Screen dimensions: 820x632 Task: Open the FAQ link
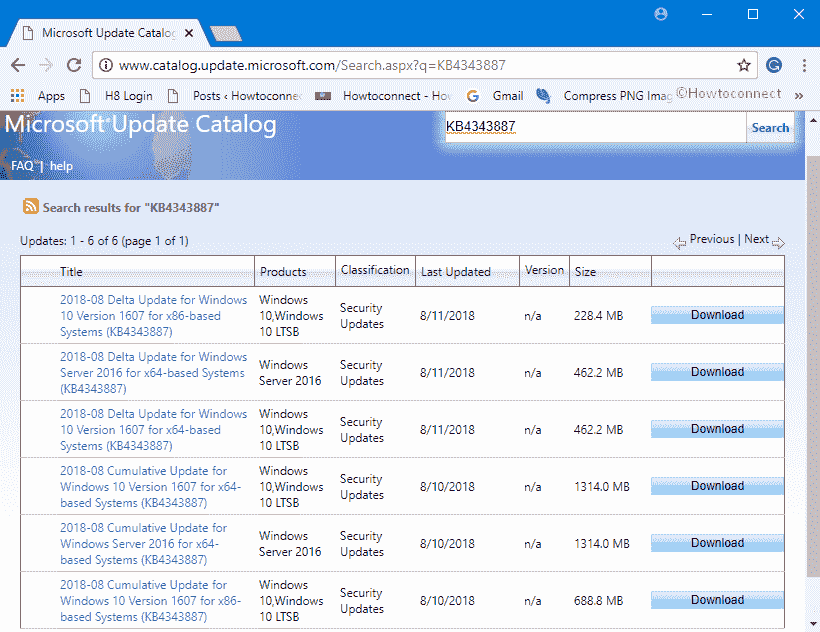(22, 166)
